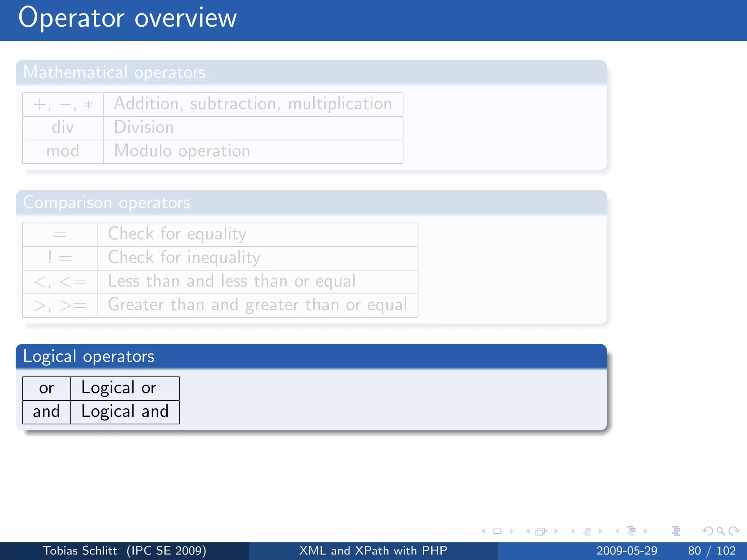Click the section navigation icon
The image size is (747, 560).
tap(631, 531)
